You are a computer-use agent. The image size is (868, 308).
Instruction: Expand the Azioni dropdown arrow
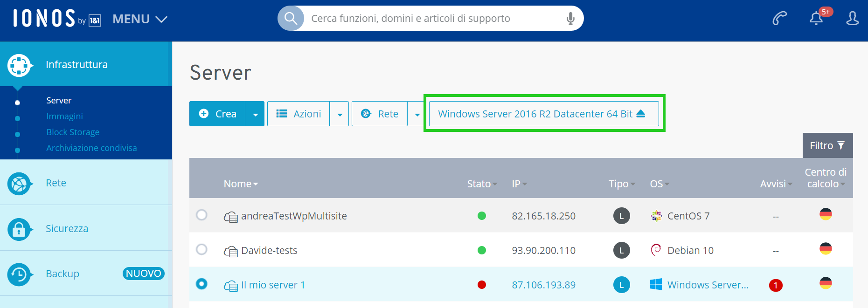(x=340, y=114)
